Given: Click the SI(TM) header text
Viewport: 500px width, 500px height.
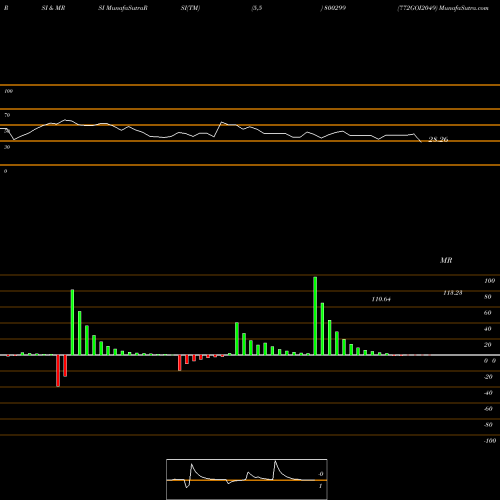Looking at the screenshot, I should click(190, 8).
